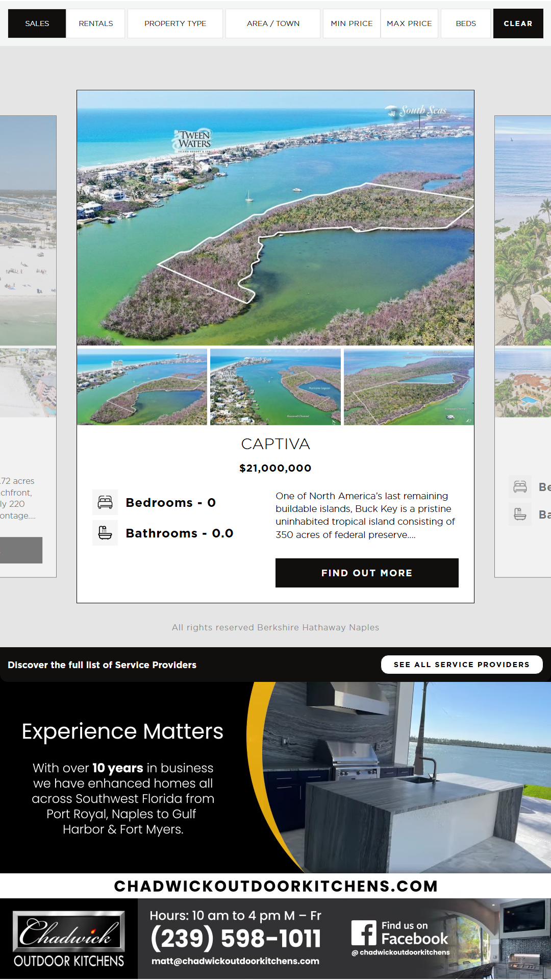
Task: Open the Property Type dropdown
Action: point(175,23)
